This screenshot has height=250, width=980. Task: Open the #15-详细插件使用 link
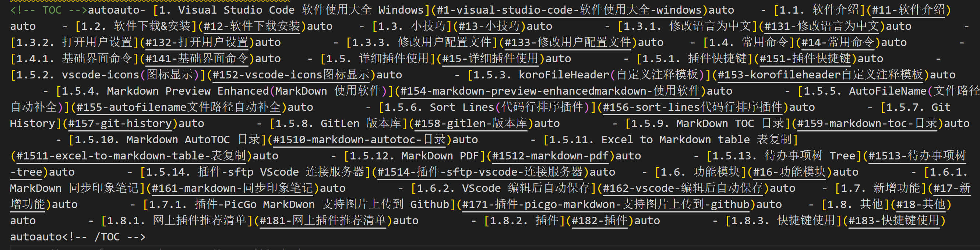491,59
